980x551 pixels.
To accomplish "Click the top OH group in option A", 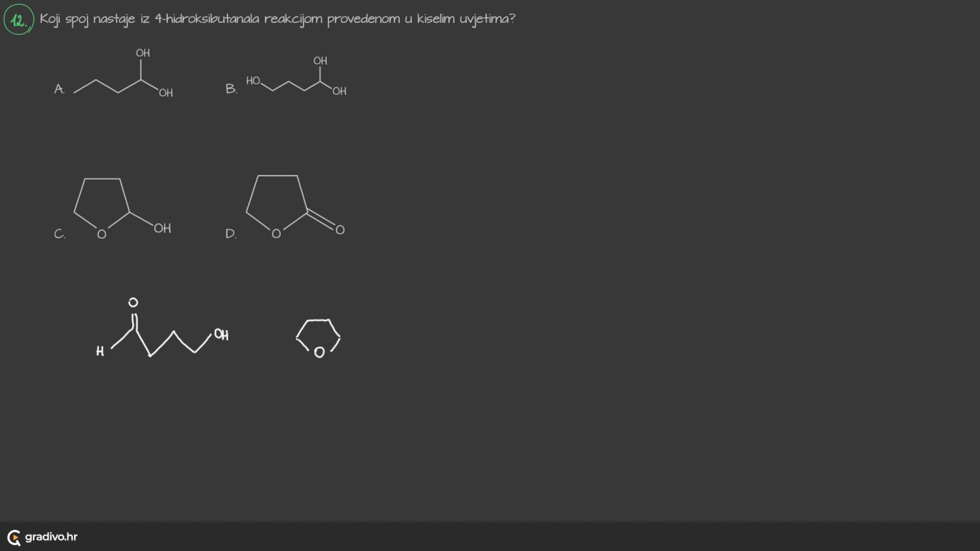I will coord(143,53).
